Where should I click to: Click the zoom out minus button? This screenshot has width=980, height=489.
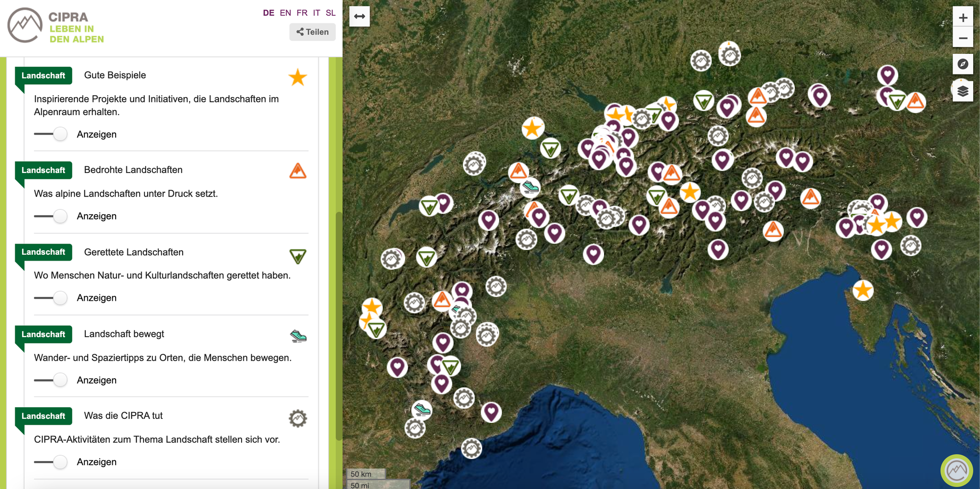tap(962, 38)
